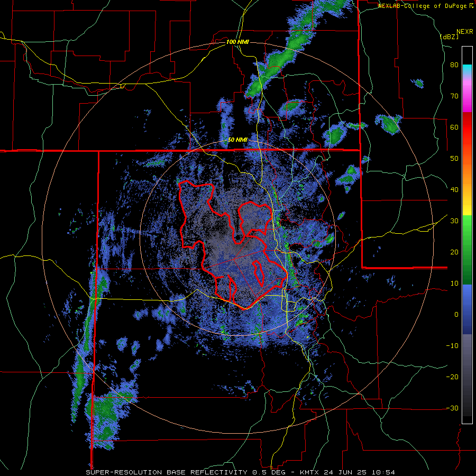Click the blue band of the reflectivity color bar
This screenshot has width=476, height=476.
(467, 309)
